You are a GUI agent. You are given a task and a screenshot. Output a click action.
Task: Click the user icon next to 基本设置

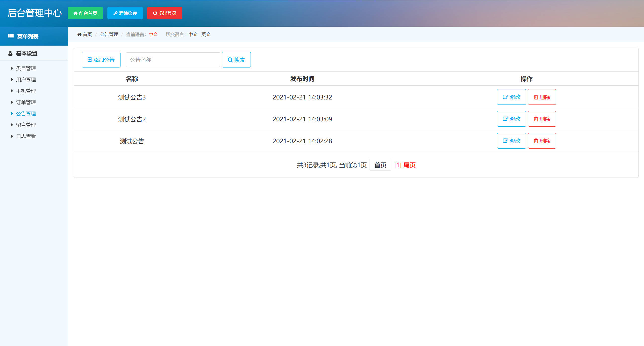point(10,53)
